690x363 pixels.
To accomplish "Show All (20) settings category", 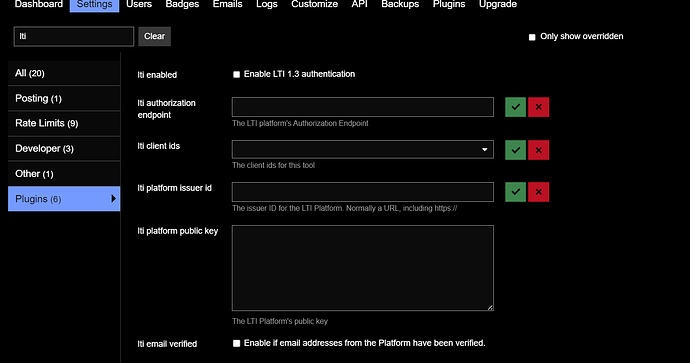I will click(64, 73).
